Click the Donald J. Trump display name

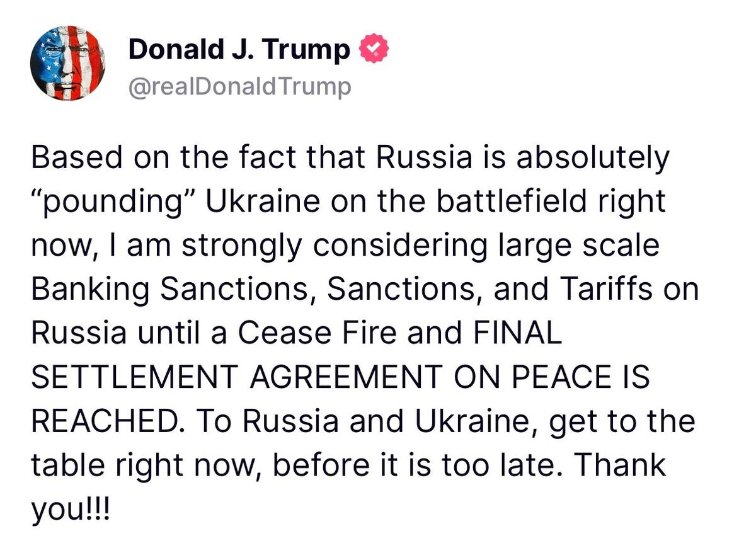point(239,47)
